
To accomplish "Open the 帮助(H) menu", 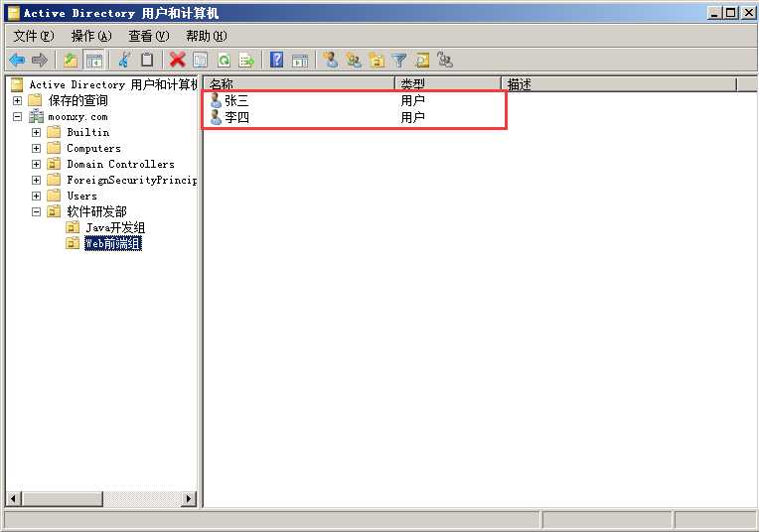I will tap(207, 36).
